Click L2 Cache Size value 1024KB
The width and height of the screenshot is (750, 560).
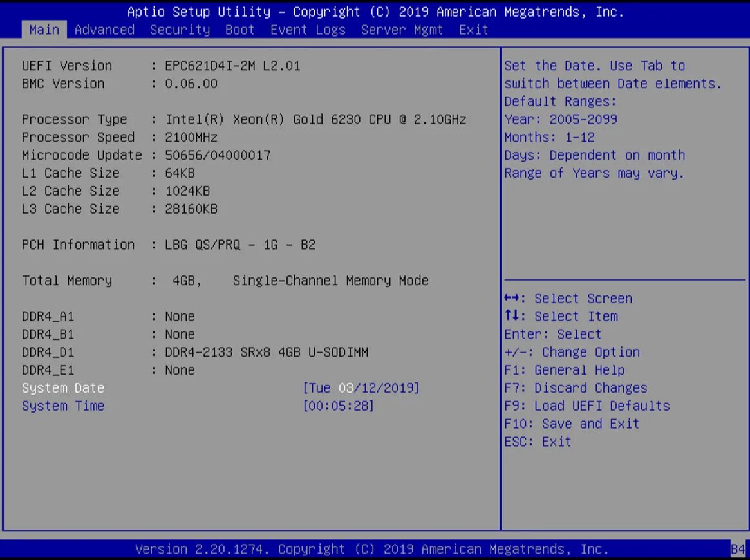[187, 191]
